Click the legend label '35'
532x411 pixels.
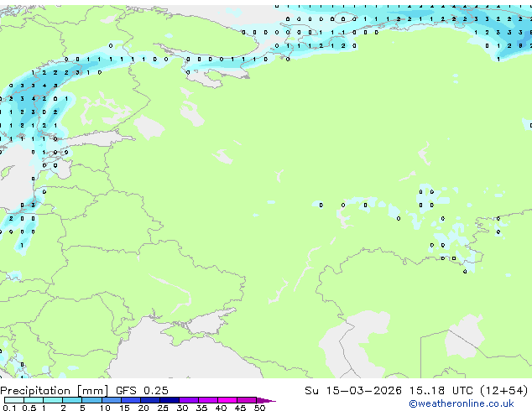pos(201,408)
